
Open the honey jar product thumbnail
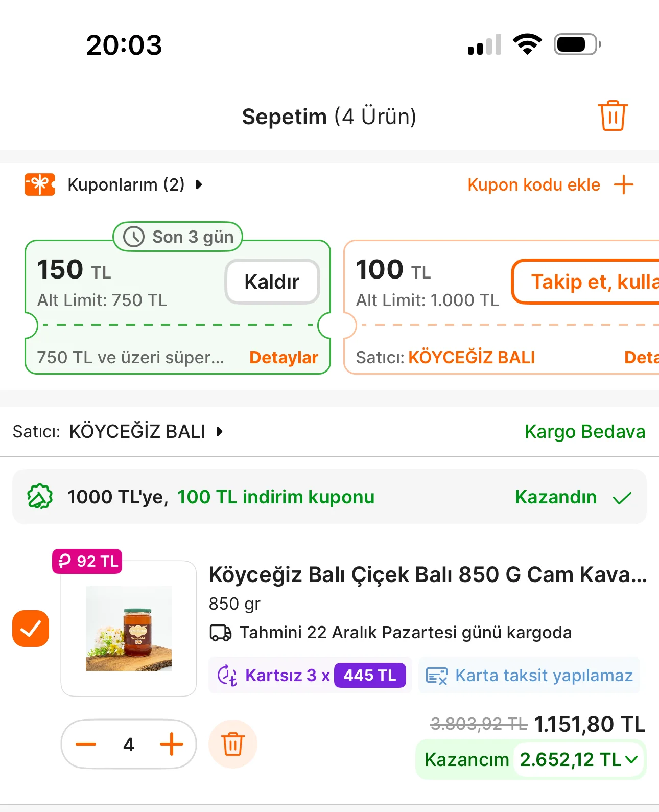click(x=129, y=629)
